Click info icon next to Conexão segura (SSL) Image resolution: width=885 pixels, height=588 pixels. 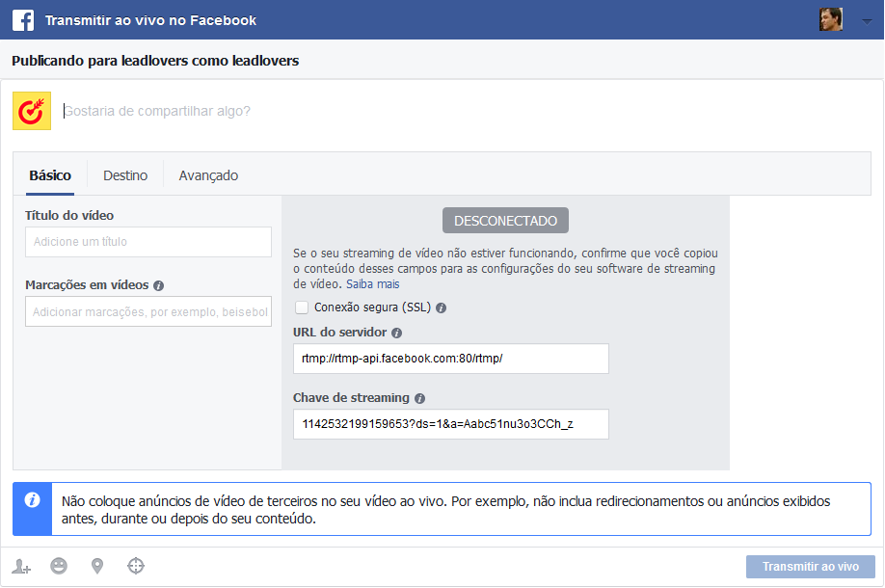(x=441, y=308)
